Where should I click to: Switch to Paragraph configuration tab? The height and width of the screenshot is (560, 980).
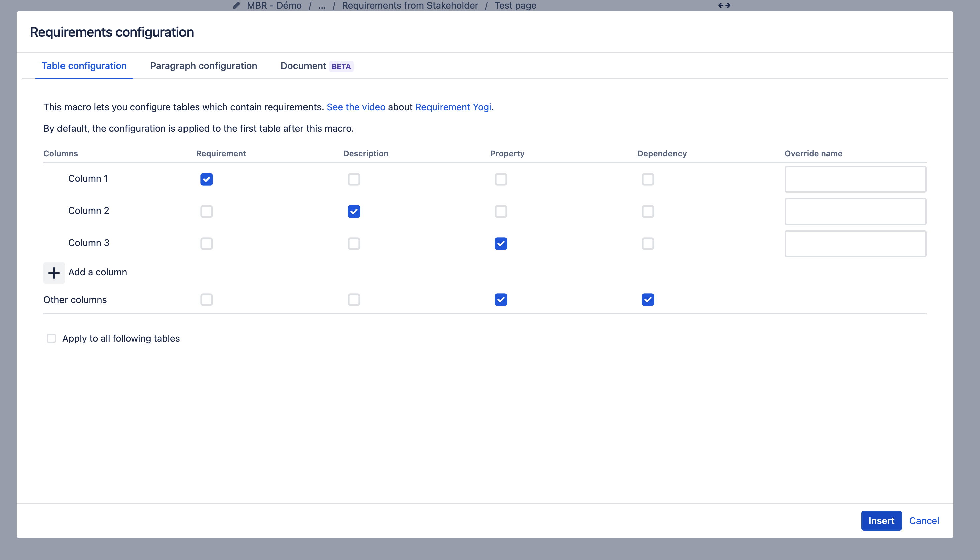tap(204, 66)
